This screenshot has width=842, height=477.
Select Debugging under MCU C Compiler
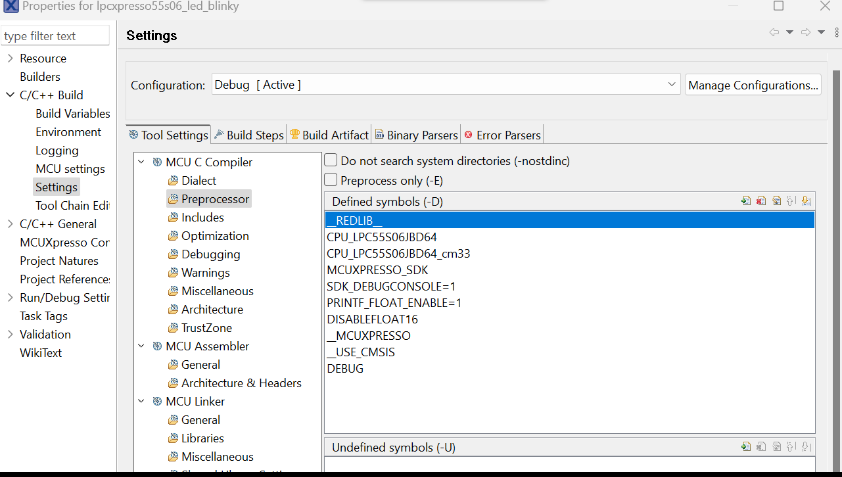pyautogui.click(x=210, y=255)
